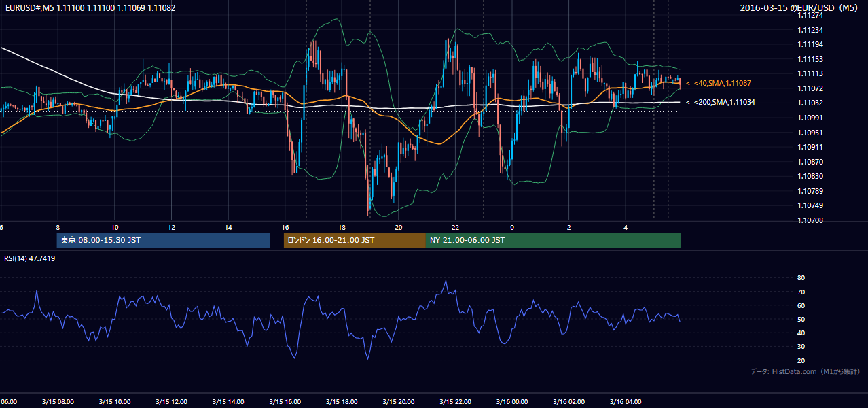868x408 pixels.
Task: Click the 3/15 10:00 date axis label
Action: point(114,401)
